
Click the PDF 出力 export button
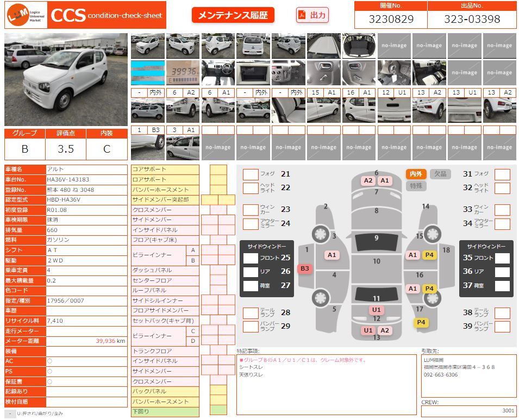(312, 15)
